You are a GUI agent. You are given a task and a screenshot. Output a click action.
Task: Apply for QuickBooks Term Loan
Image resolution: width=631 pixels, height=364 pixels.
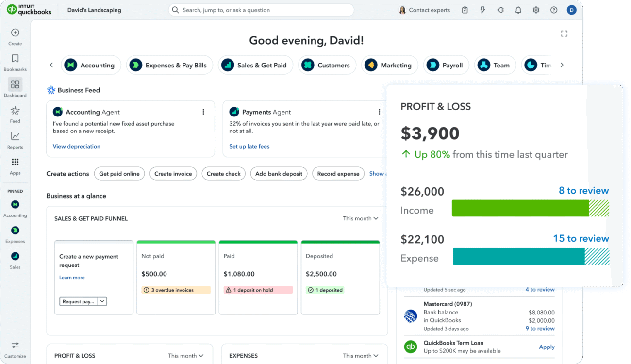(x=547, y=347)
